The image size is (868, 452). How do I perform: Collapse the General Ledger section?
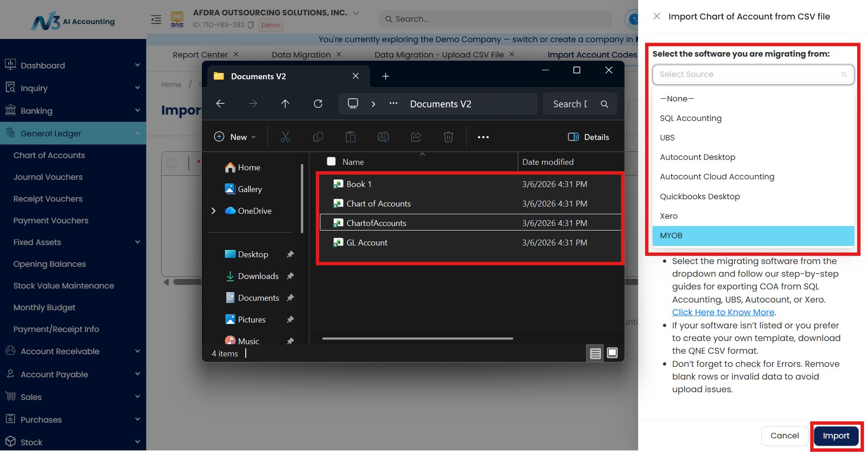tap(138, 133)
